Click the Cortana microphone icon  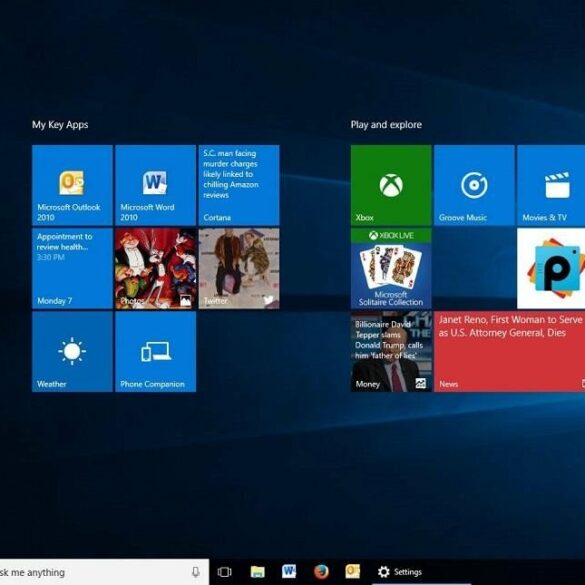point(195,572)
